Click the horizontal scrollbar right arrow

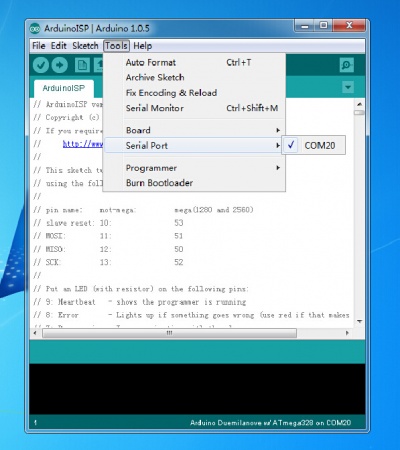347,333
